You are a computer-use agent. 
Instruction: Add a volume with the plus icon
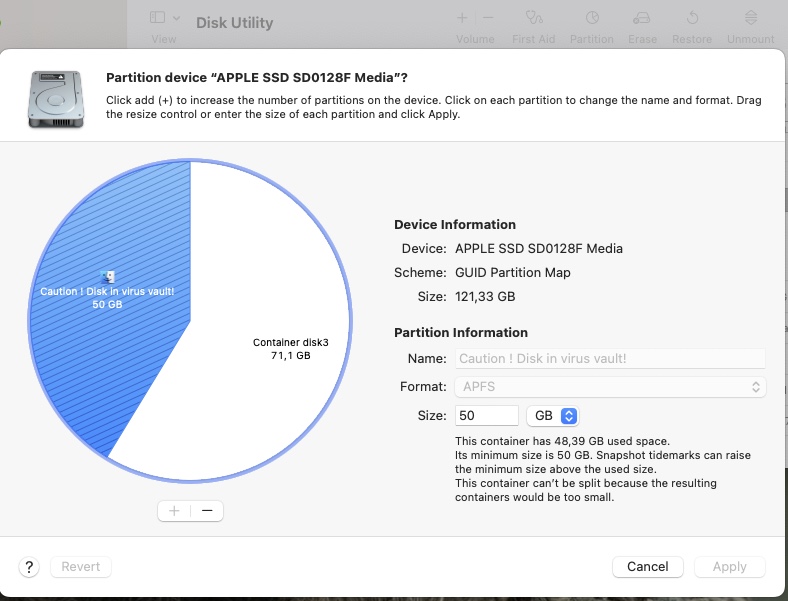(462, 18)
